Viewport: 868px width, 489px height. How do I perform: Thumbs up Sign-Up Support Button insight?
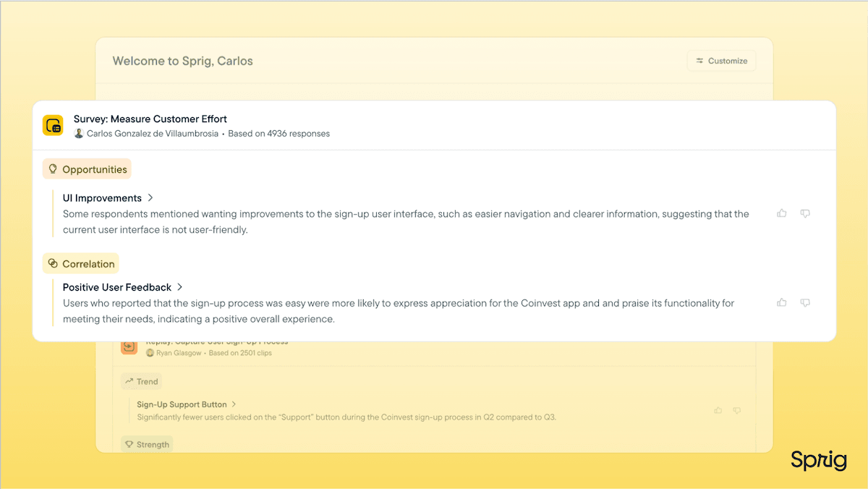[718, 410]
